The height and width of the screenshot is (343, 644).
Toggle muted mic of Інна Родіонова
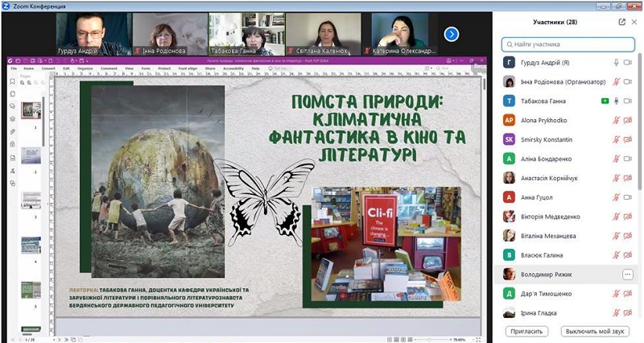click(616, 82)
